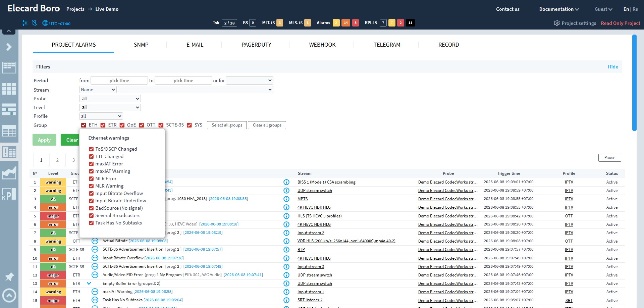Screen dimensions: 644x308
Task: Expand the Documentation menu
Action: pos(559,9)
